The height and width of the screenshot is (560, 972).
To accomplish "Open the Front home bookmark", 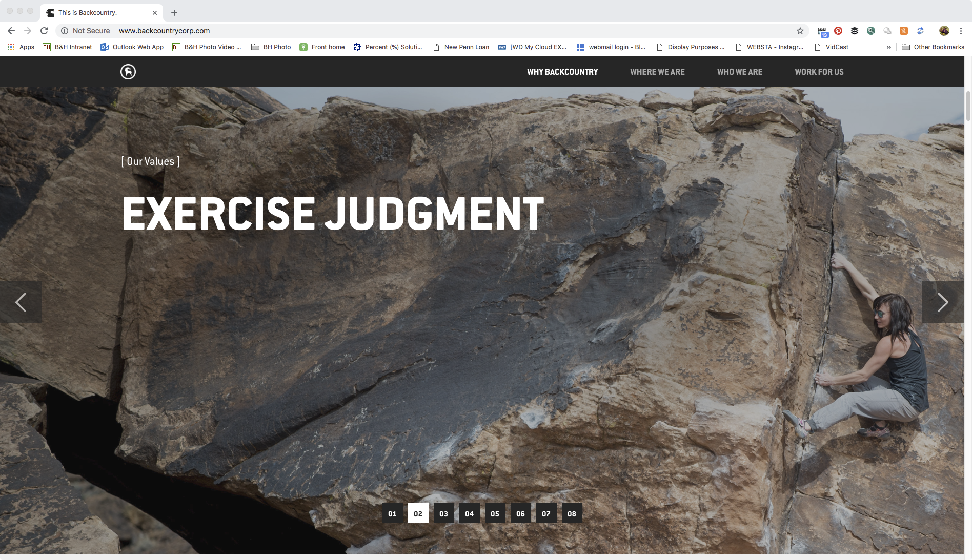I will point(322,47).
